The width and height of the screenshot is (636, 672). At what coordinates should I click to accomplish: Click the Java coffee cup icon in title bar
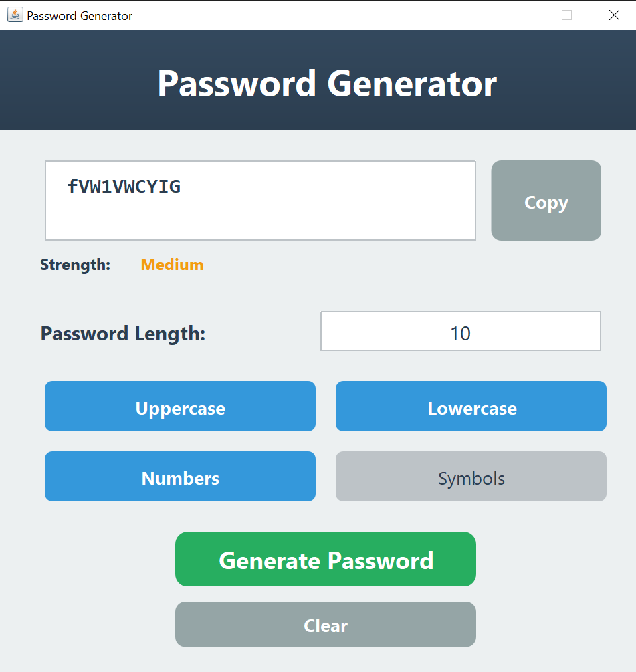[x=14, y=15]
